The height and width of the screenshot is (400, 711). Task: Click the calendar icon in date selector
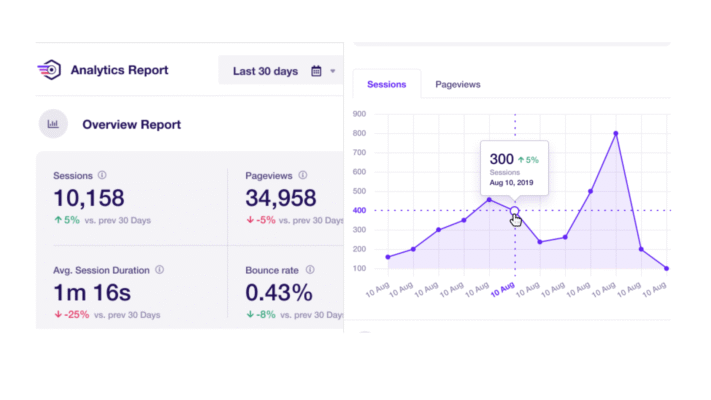tap(316, 71)
